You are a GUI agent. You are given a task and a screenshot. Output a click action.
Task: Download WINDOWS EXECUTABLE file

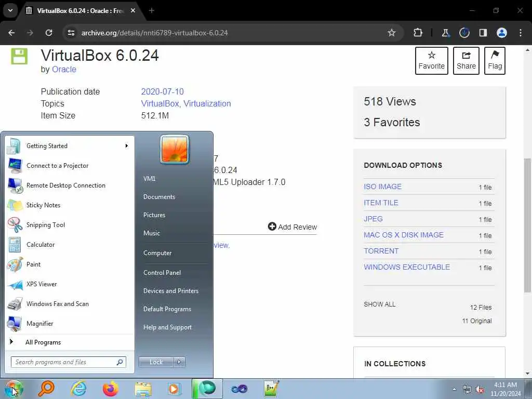pos(407,267)
